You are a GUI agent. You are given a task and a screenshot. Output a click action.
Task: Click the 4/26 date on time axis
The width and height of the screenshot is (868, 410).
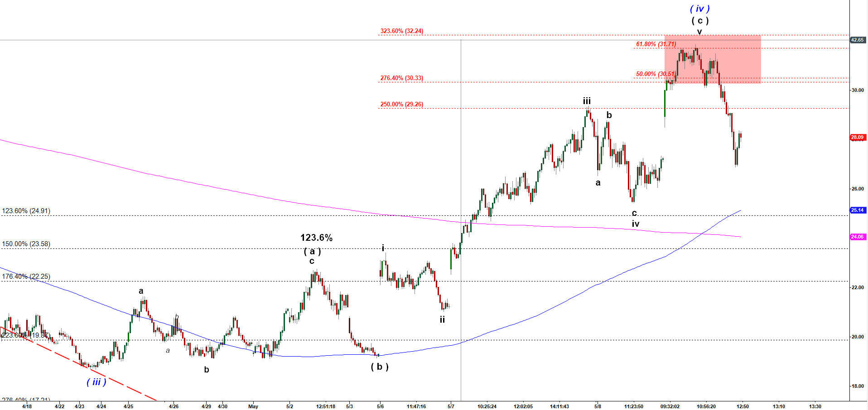pos(174,406)
